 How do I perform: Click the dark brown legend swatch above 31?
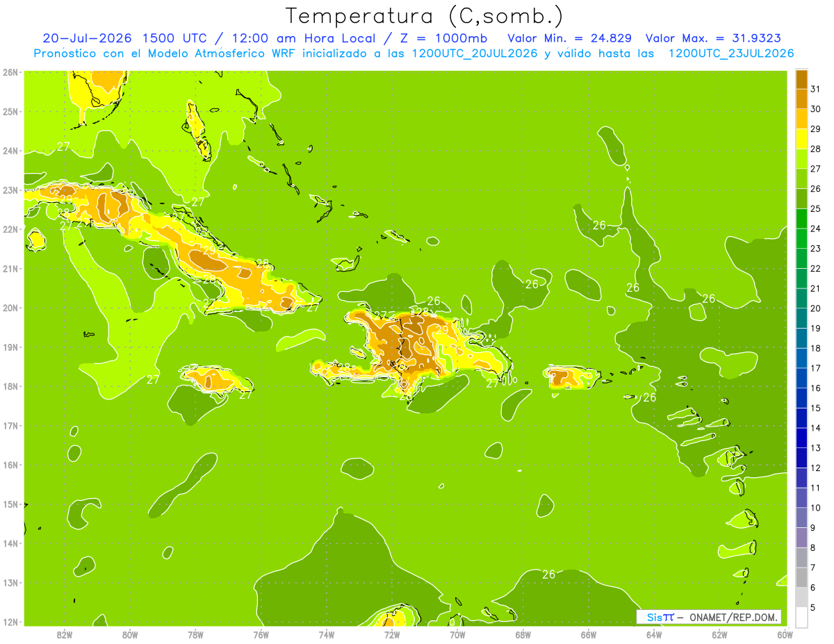801,79
